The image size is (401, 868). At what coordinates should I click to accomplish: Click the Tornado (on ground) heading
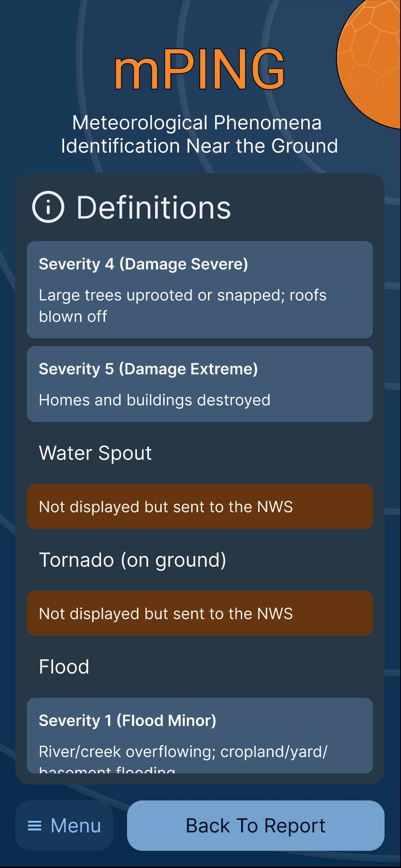[x=133, y=560]
